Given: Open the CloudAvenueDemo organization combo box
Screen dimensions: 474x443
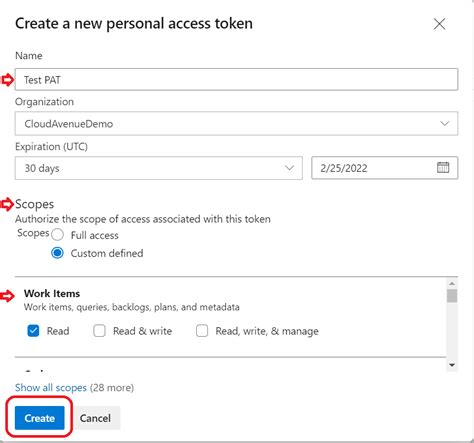Looking at the screenshot, I should click(236, 123).
